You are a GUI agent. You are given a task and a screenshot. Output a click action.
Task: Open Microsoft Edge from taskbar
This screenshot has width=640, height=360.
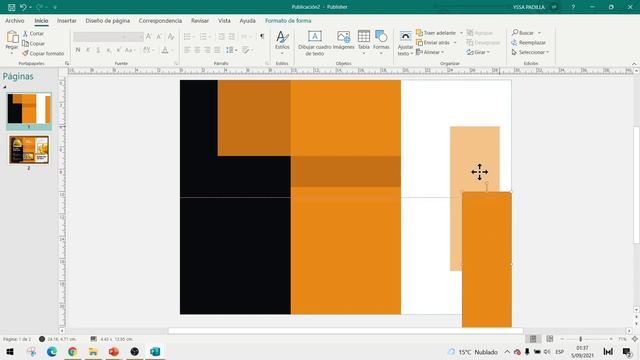pos(52,351)
